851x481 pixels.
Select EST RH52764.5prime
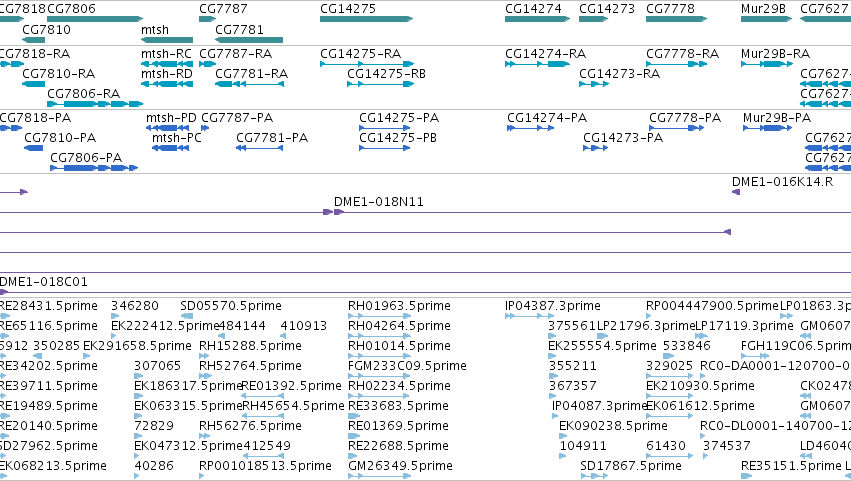coord(206,376)
